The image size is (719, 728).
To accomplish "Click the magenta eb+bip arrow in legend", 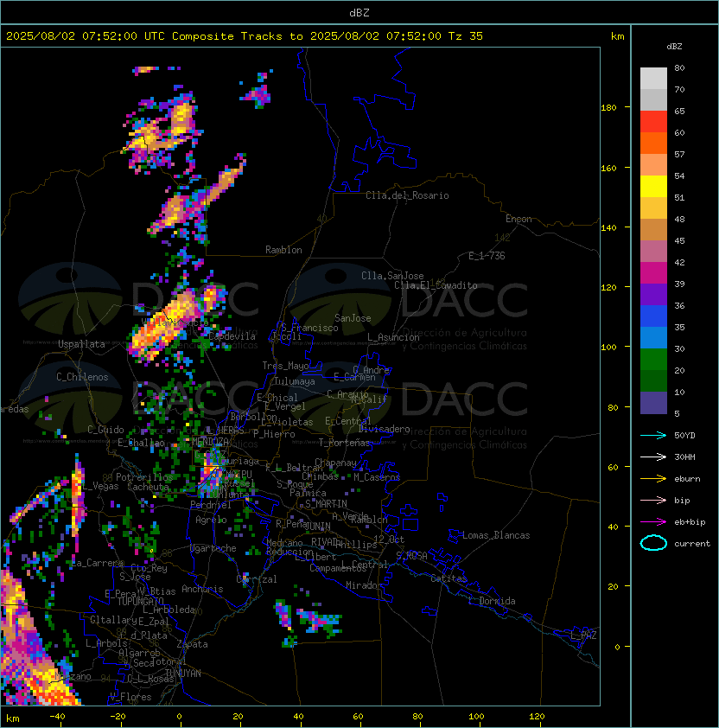I will [x=653, y=522].
